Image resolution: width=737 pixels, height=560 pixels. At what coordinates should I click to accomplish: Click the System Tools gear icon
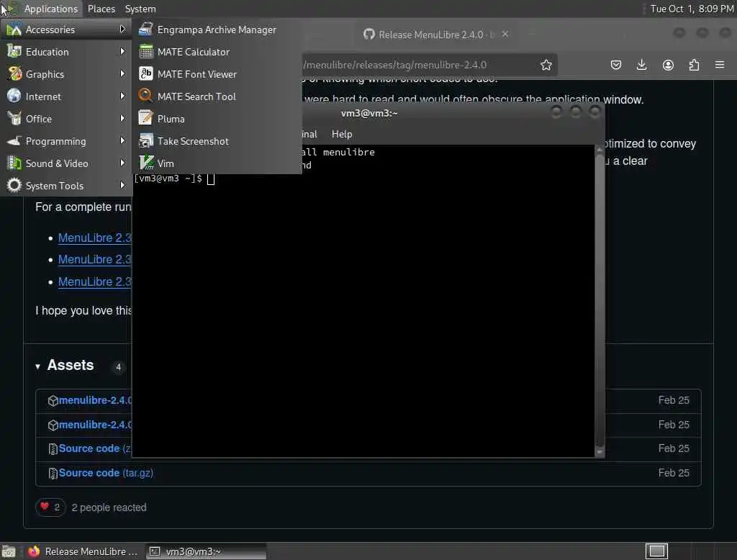pyautogui.click(x=14, y=185)
